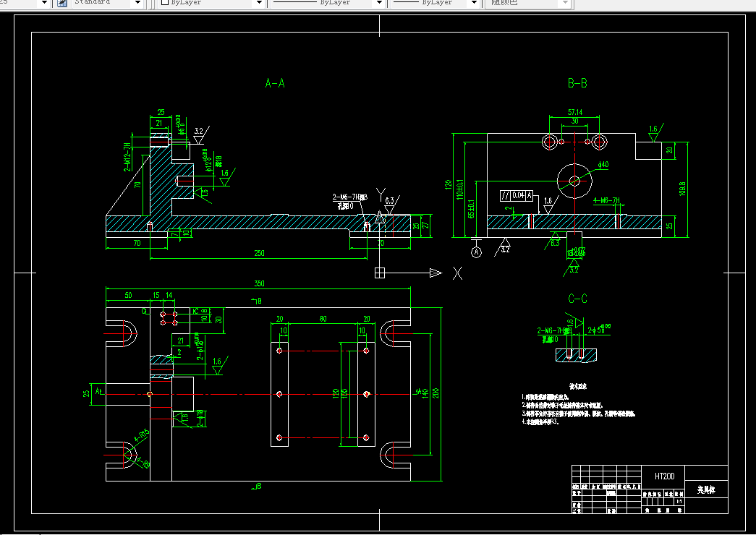This screenshot has height=535, width=756.
Task: Open the ByLayer lineweight dropdown arrow
Action: coord(474,3)
